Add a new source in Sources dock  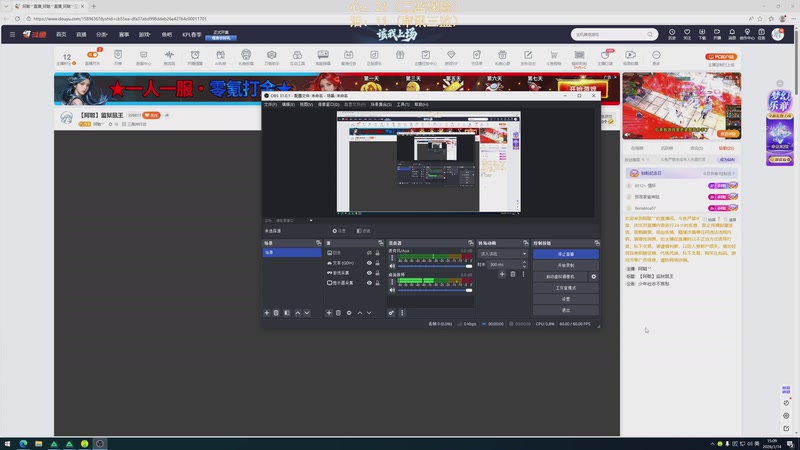[329, 313]
